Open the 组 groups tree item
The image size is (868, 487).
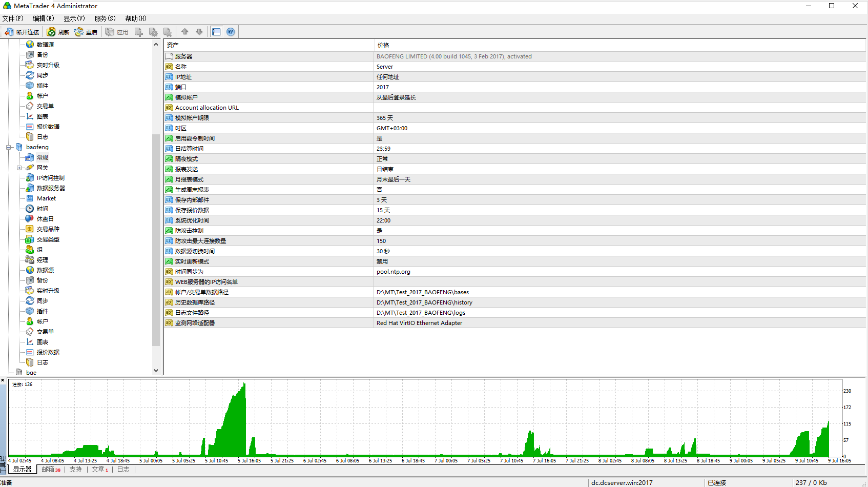click(x=39, y=250)
